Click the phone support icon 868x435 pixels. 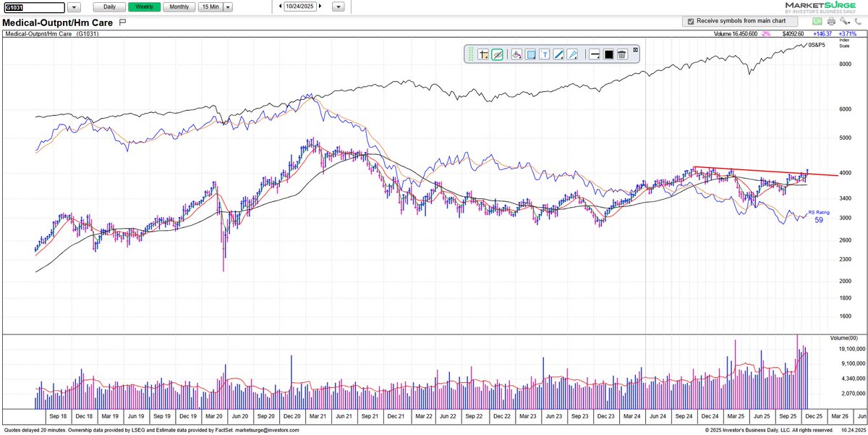[x=858, y=21]
